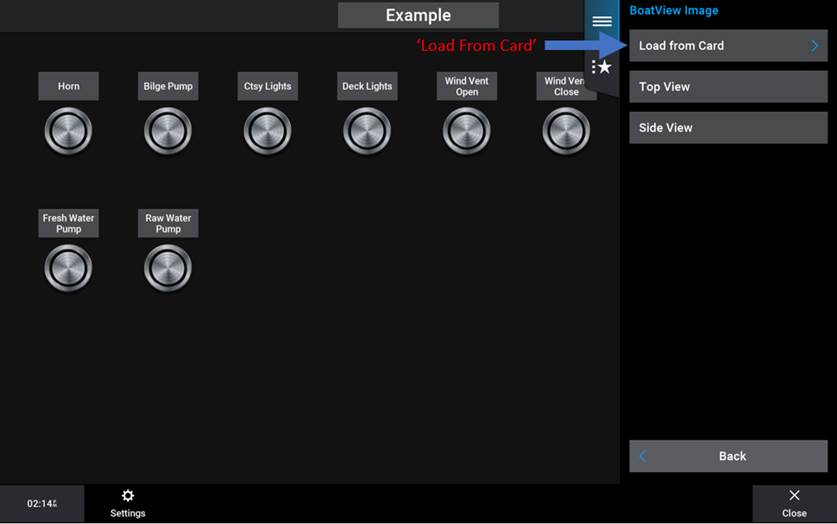Select Side View menu option

[x=727, y=128]
